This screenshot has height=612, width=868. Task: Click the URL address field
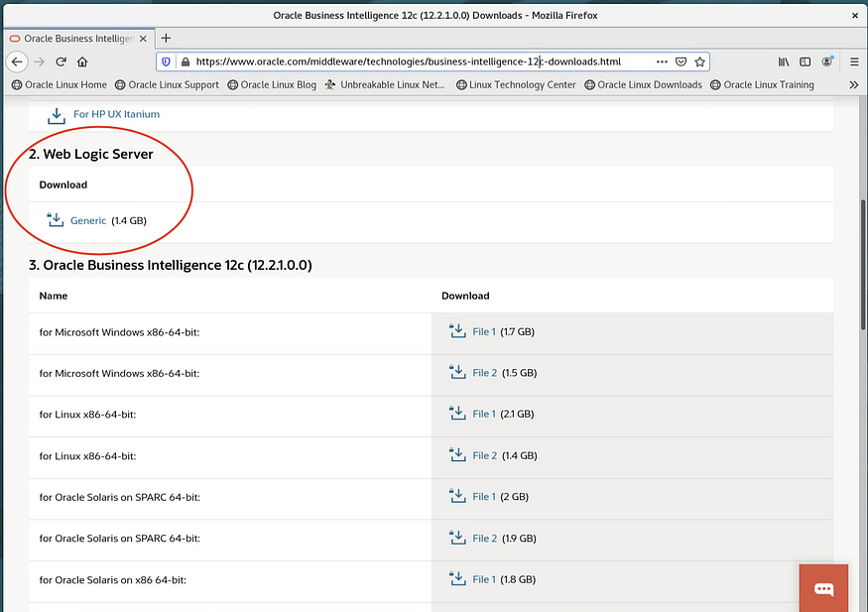(x=408, y=61)
